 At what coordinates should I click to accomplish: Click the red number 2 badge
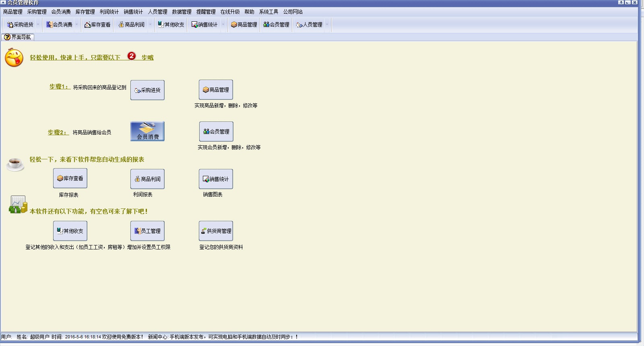click(132, 56)
